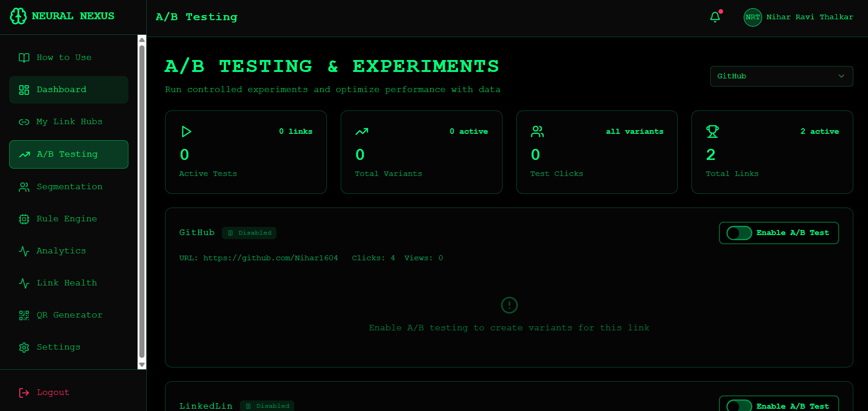Click the A/B Testing header title
The width and height of the screenshot is (868, 411).
tap(197, 17)
